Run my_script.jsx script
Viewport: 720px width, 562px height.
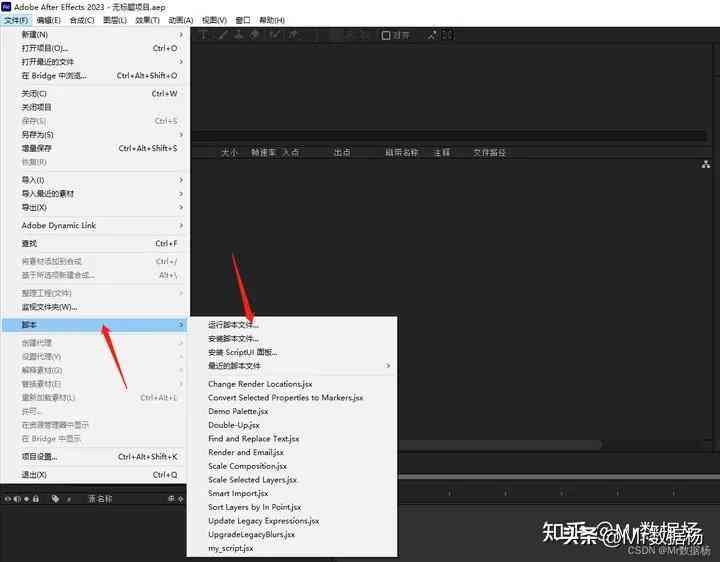tap(292, 548)
